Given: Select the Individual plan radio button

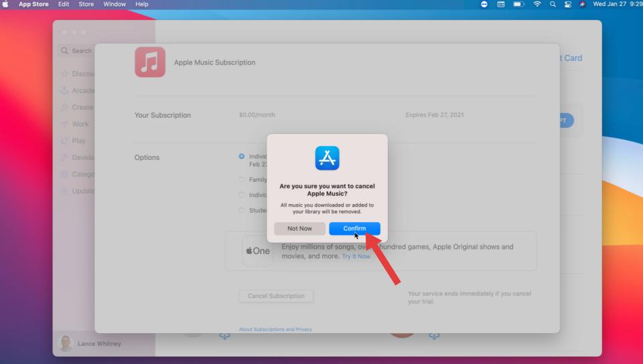Looking at the screenshot, I should 242,156.
